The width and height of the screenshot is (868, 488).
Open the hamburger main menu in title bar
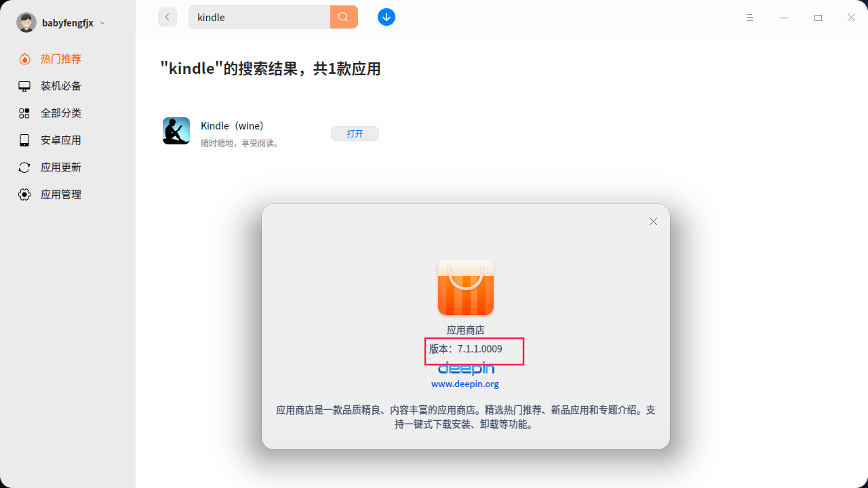click(x=750, y=18)
